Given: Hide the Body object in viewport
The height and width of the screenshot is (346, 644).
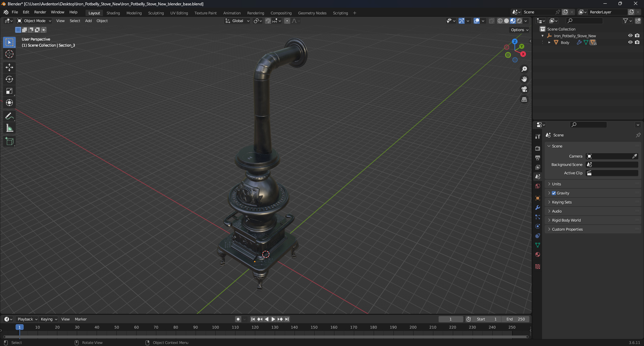Looking at the screenshot, I should (x=630, y=43).
